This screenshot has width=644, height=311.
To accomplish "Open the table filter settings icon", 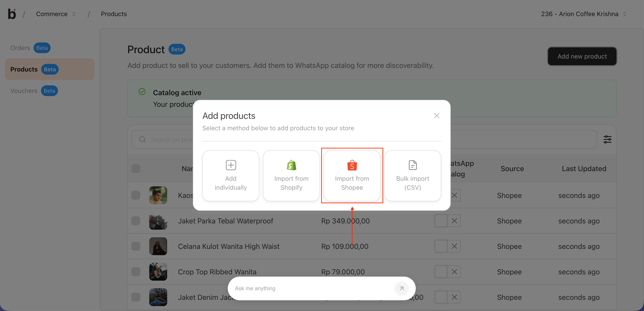I will (x=607, y=140).
